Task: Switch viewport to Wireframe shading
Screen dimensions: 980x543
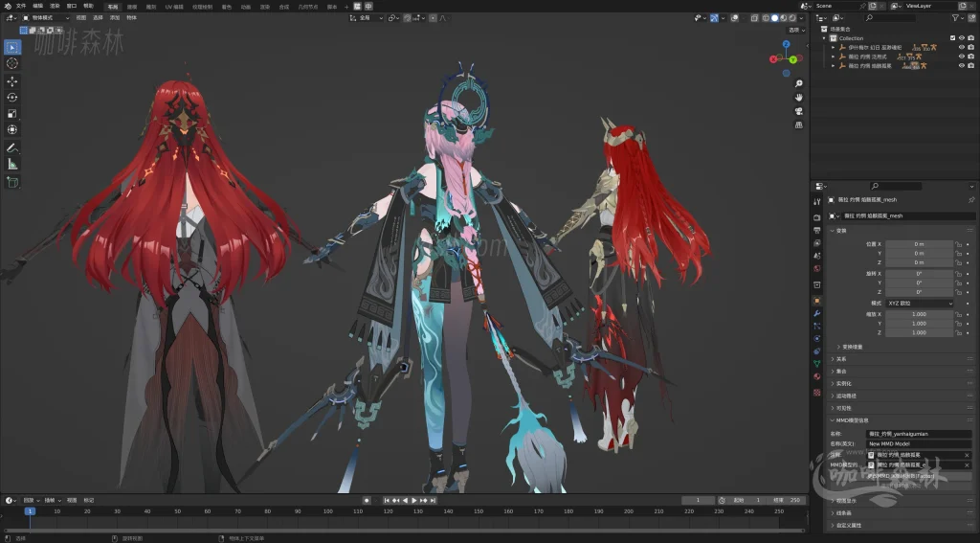Action: point(766,17)
